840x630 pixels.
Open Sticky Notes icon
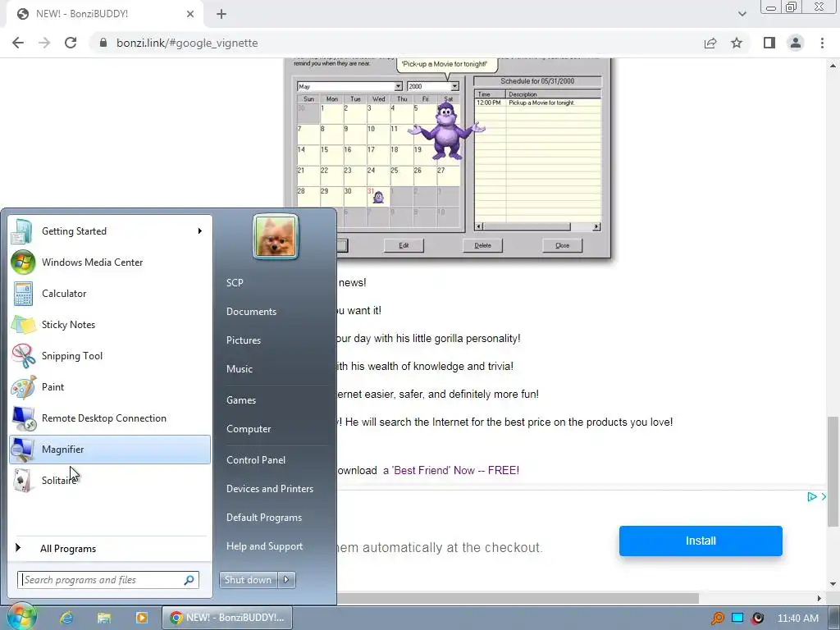(24, 325)
